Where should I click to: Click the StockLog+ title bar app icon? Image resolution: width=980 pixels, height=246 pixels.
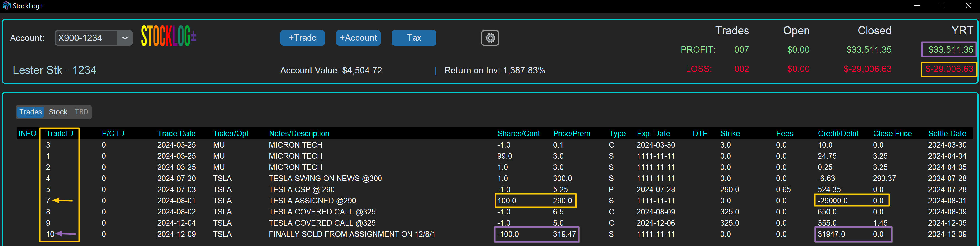click(x=6, y=6)
